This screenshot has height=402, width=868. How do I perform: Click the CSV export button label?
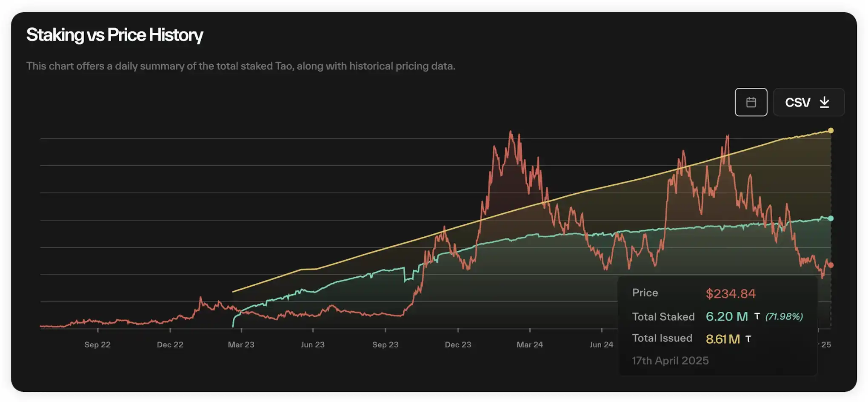[x=797, y=103]
